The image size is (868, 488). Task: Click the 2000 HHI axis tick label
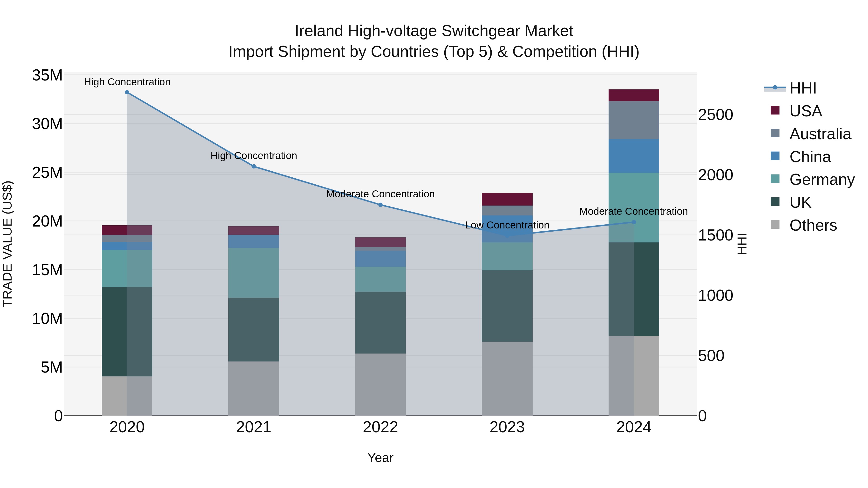tap(716, 175)
